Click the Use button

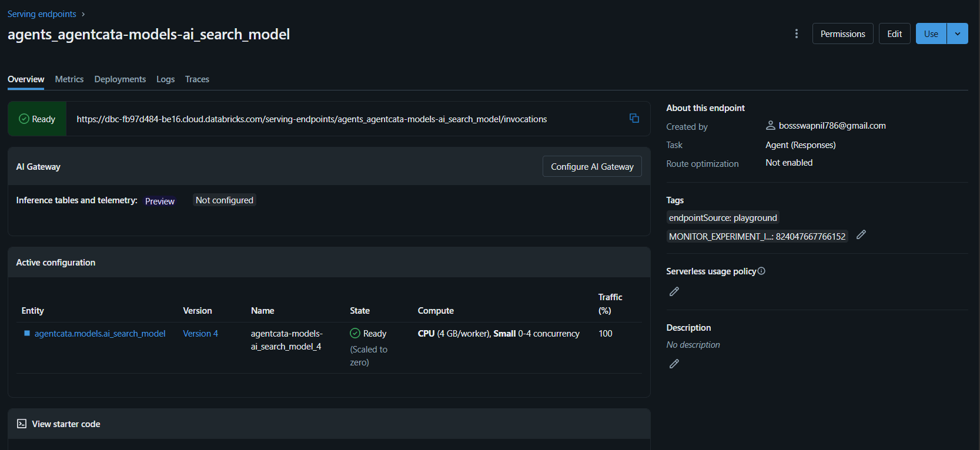pos(931,33)
